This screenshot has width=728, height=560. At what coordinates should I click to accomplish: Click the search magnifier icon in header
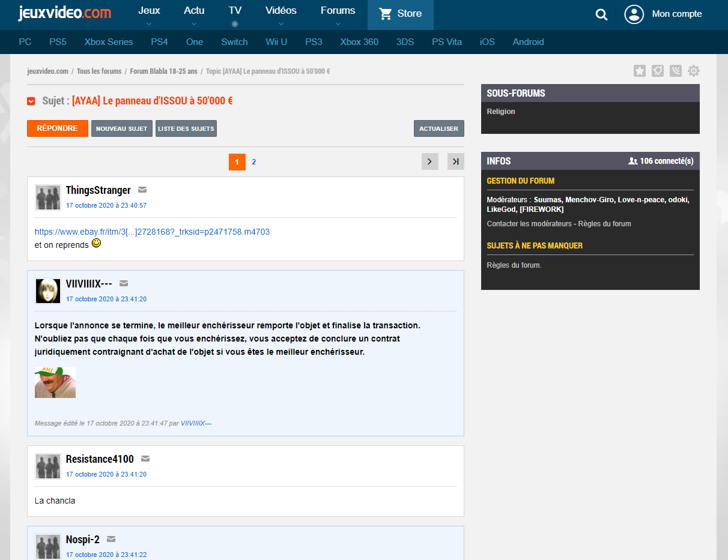coord(601,14)
